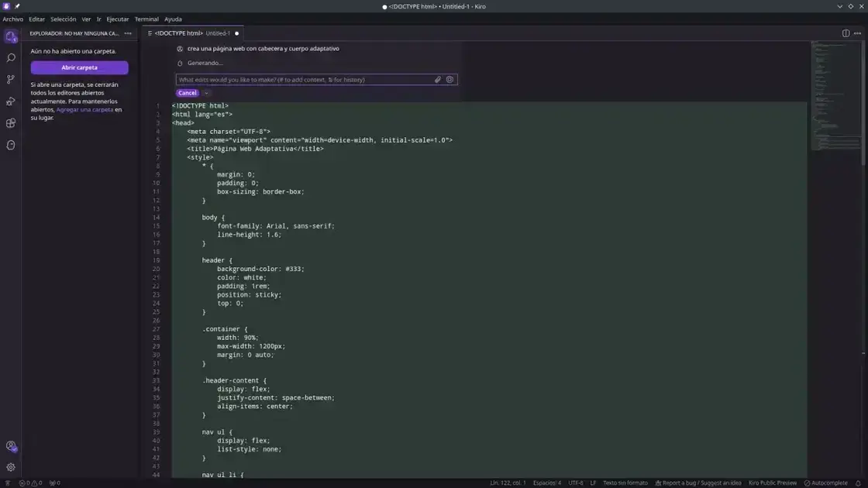Click code line 'font-family: Arial, sans-serif;'
Image resolution: width=868 pixels, height=488 pixels.
pyautogui.click(x=276, y=226)
